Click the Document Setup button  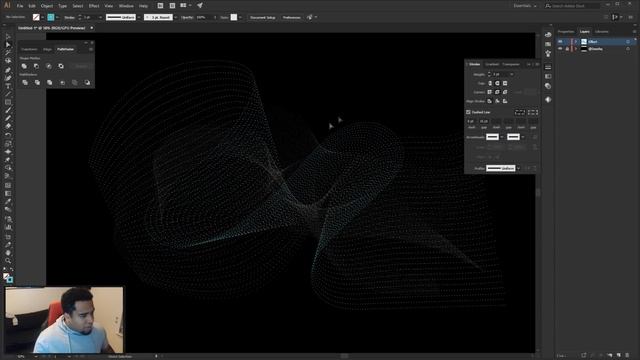[x=263, y=18]
